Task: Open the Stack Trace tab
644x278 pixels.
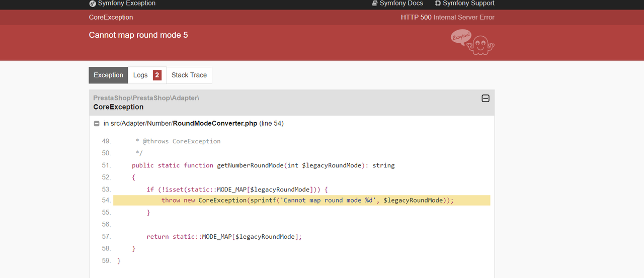Action: pyautogui.click(x=189, y=75)
